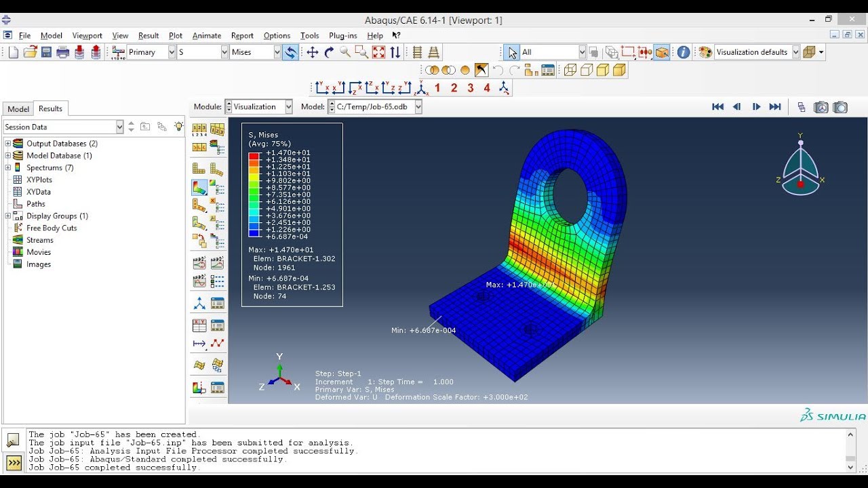Select the Pan View tool
The width and height of the screenshot is (868, 488).
tap(312, 52)
